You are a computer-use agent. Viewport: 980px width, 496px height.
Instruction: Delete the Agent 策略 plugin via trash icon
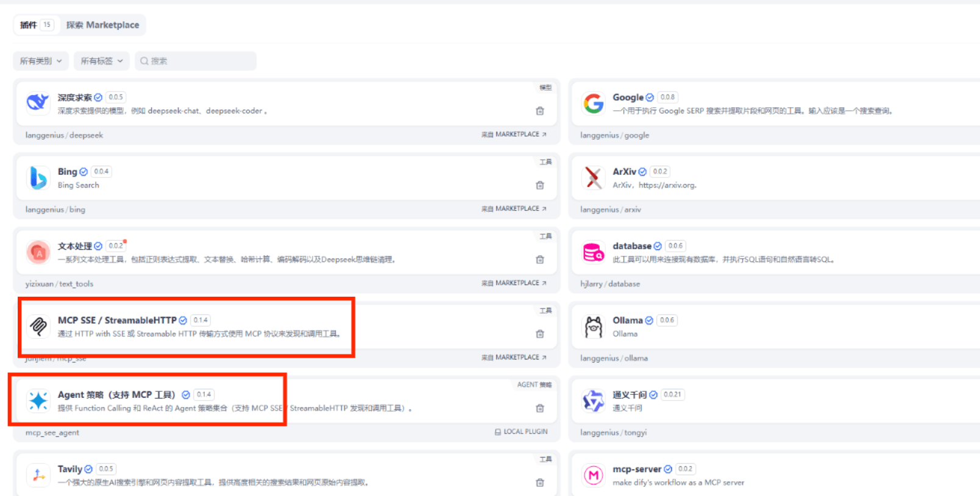coord(539,408)
